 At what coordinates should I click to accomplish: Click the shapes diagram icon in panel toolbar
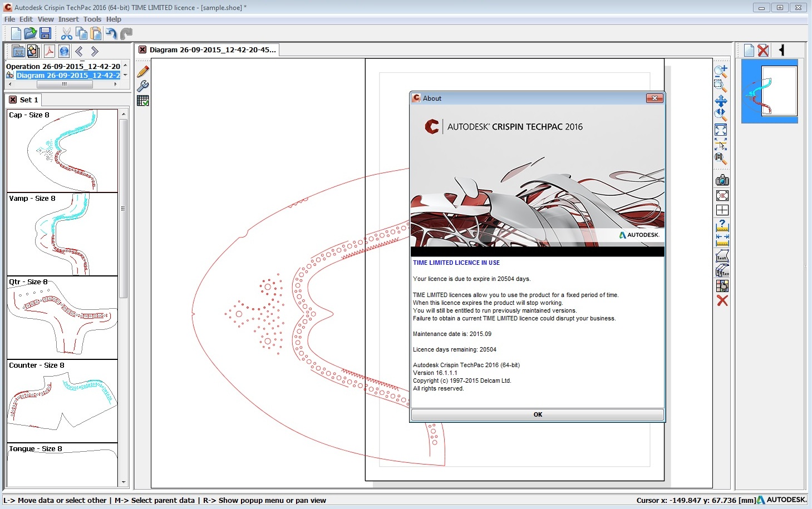tap(33, 51)
